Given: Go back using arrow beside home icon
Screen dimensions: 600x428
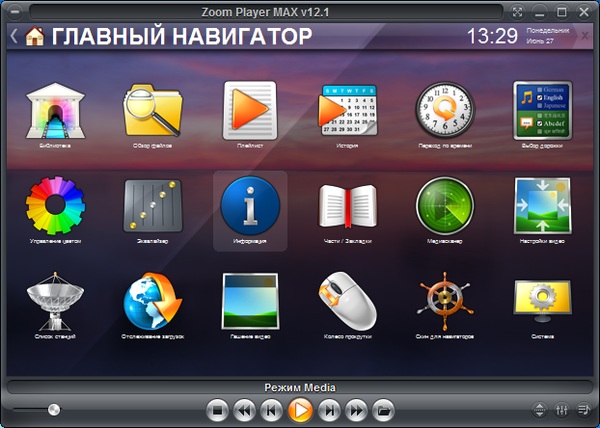Looking at the screenshot, I should tap(14, 36).
